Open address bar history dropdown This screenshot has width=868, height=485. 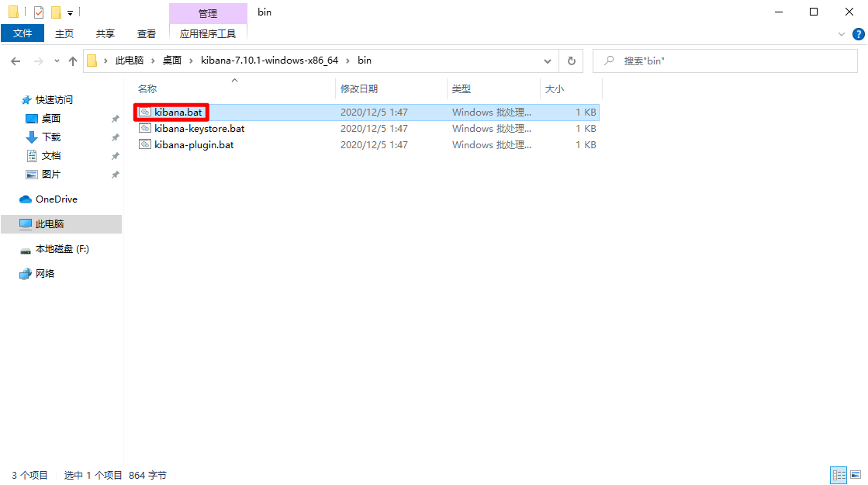point(548,61)
